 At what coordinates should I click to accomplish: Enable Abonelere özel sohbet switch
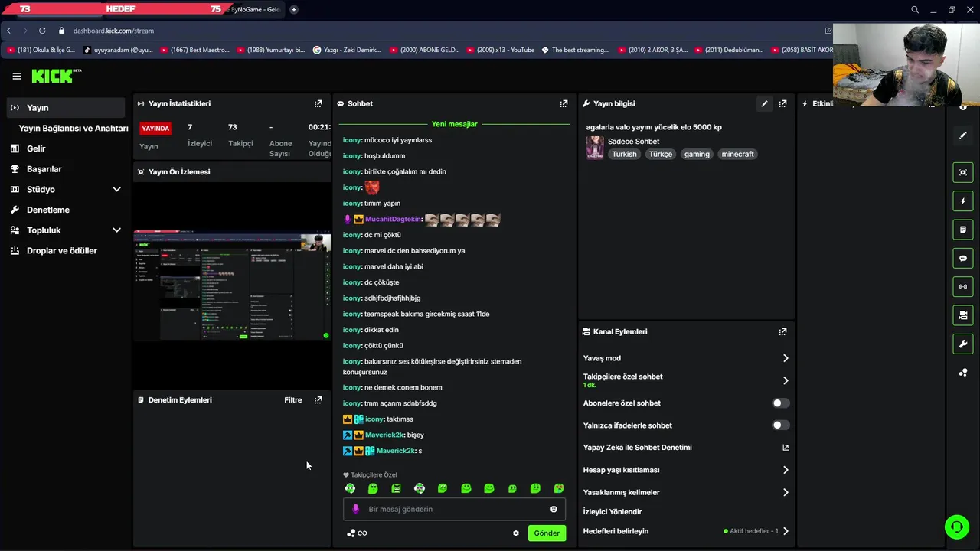pos(780,403)
